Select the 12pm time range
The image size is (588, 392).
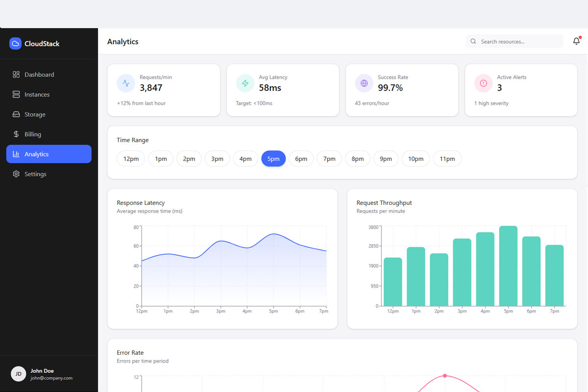point(131,159)
